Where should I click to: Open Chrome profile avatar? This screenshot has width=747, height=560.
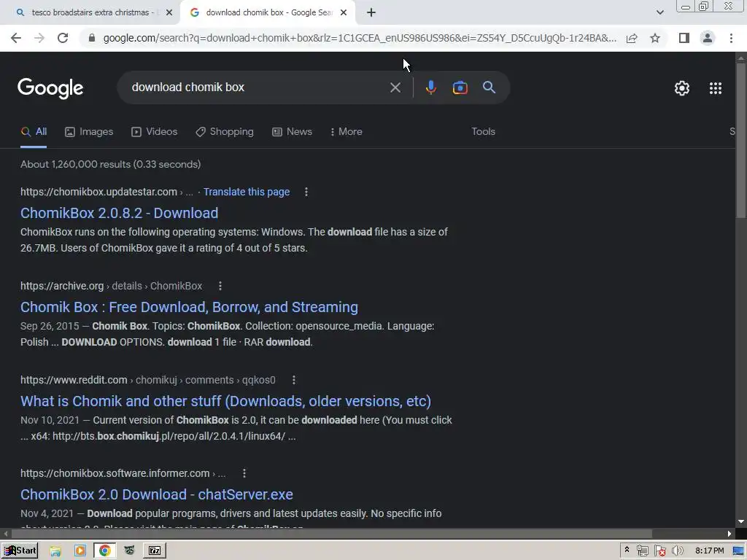coord(708,38)
